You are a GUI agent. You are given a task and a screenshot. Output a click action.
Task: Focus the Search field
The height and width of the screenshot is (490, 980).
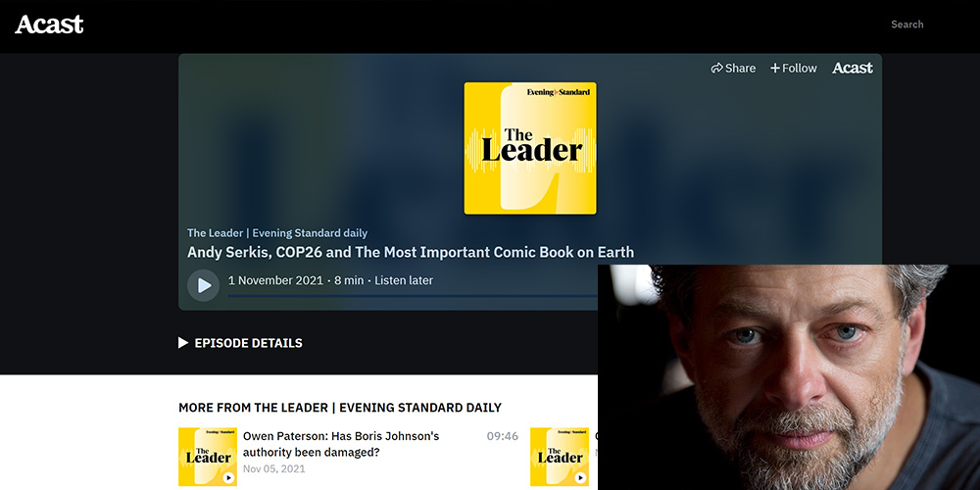pos(906,24)
